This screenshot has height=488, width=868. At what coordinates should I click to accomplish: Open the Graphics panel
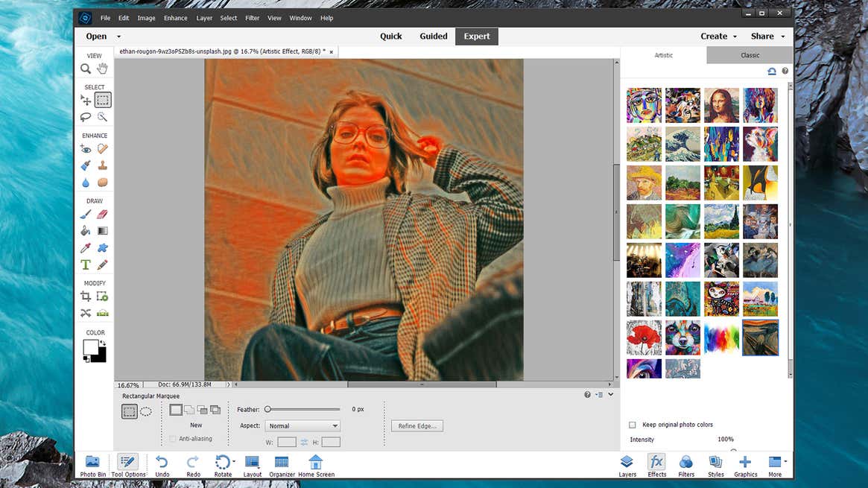745,466
